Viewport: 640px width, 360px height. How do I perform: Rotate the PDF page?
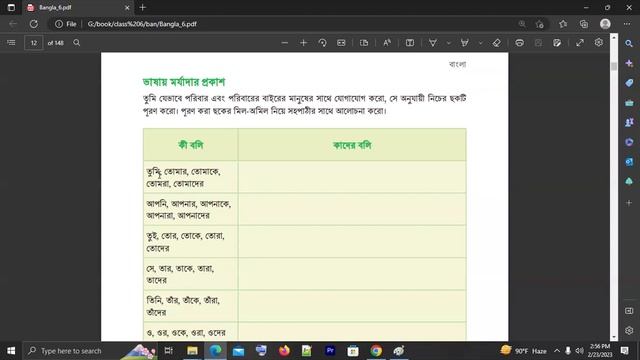pyautogui.click(x=322, y=43)
